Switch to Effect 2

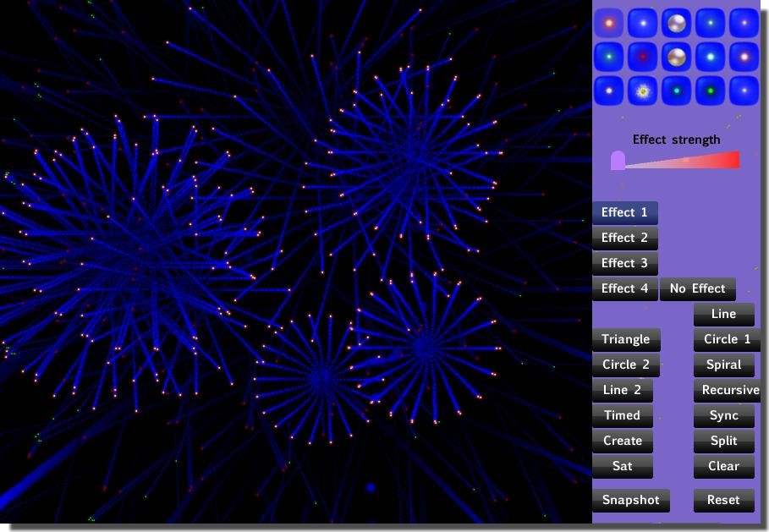625,239
